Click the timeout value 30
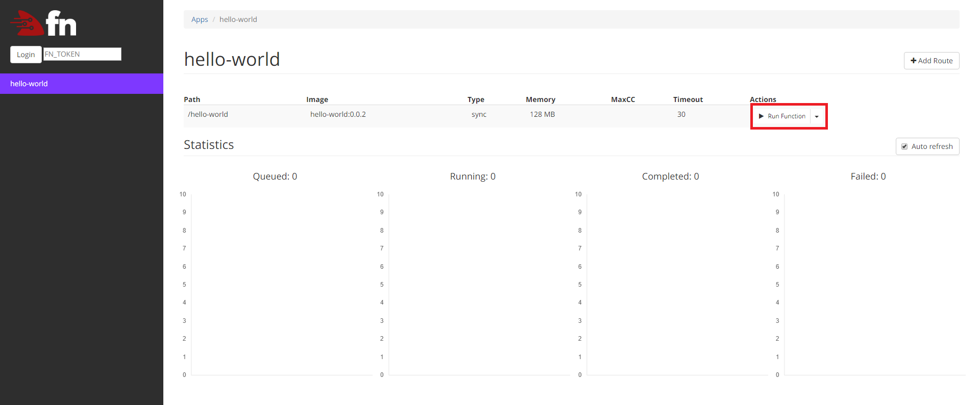This screenshot has height=405, width=980. (x=681, y=114)
